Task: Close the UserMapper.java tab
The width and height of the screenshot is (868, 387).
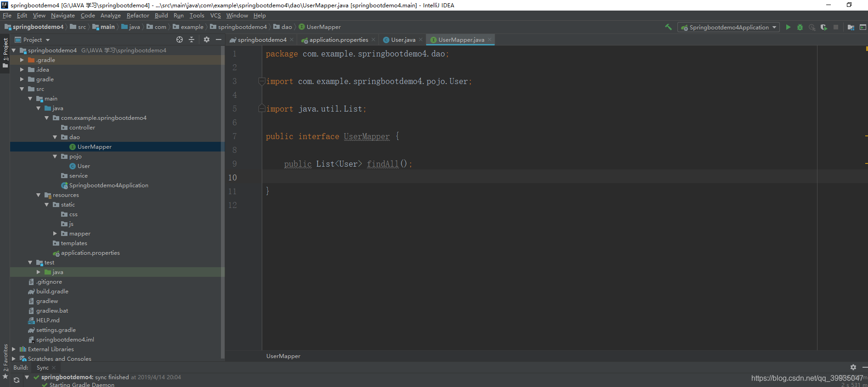Action: click(490, 39)
